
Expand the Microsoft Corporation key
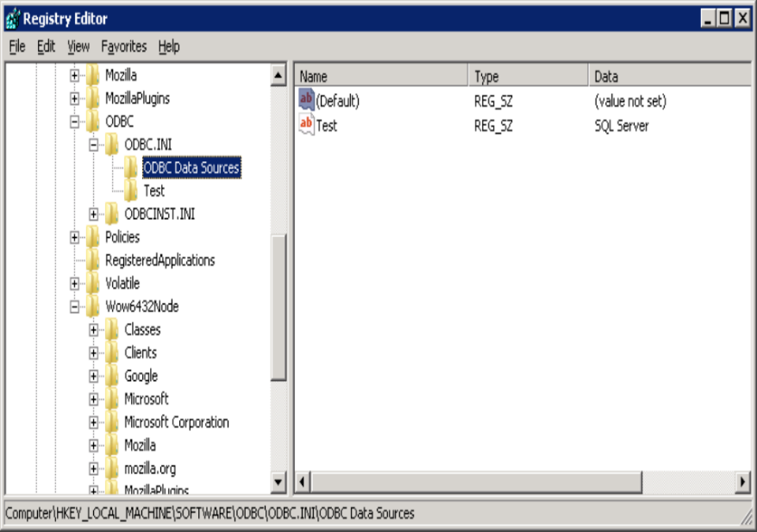pyautogui.click(x=94, y=422)
